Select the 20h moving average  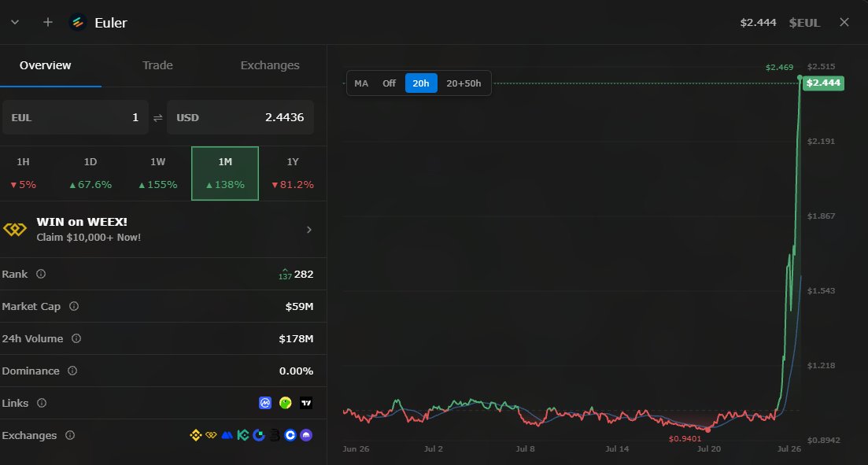(x=421, y=83)
